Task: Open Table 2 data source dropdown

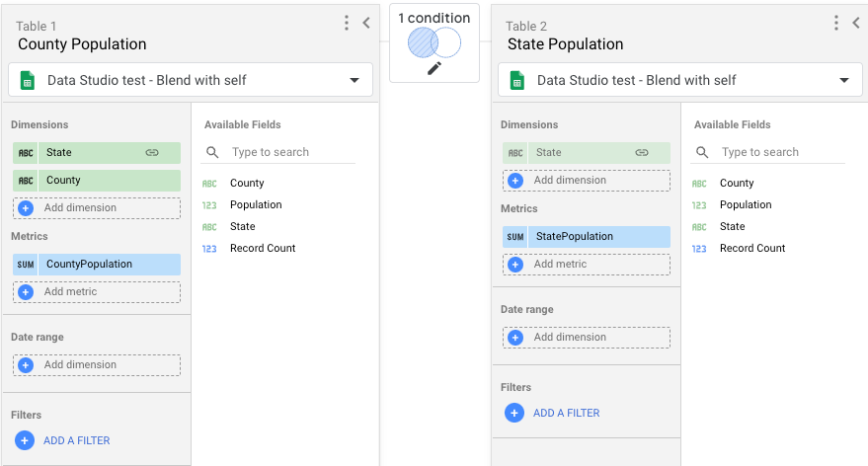Action: tap(843, 81)
